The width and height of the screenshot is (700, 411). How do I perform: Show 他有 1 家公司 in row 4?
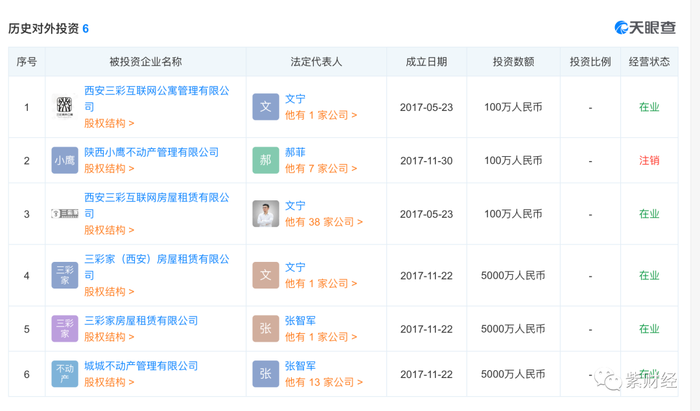coord(321,283)
